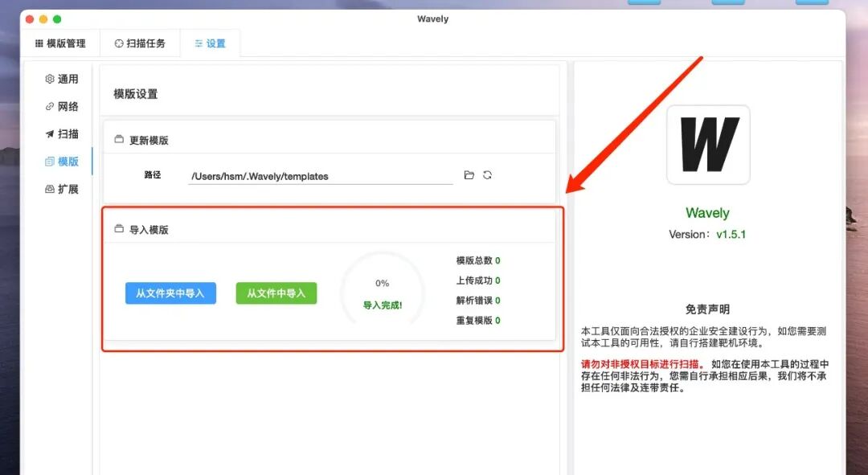Click the red 请勿对非授权目标进行扫描 warning
Viewport: 868px width, 475px height.
click(x=643, y=364)
